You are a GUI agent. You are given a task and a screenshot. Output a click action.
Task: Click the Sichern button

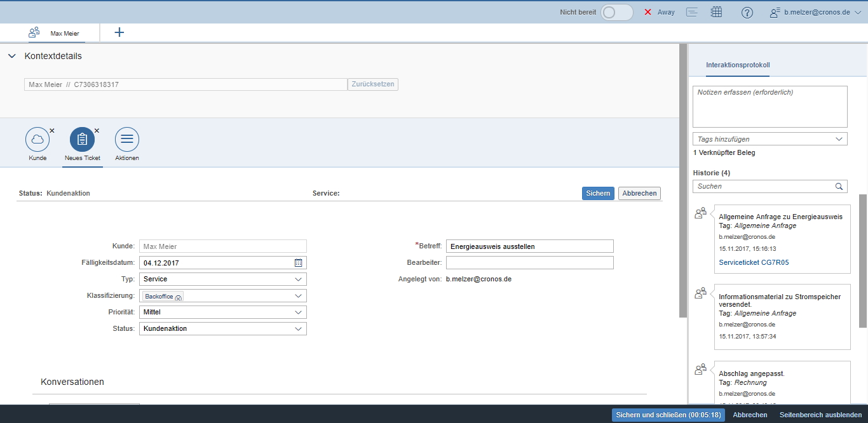(597, 193)
